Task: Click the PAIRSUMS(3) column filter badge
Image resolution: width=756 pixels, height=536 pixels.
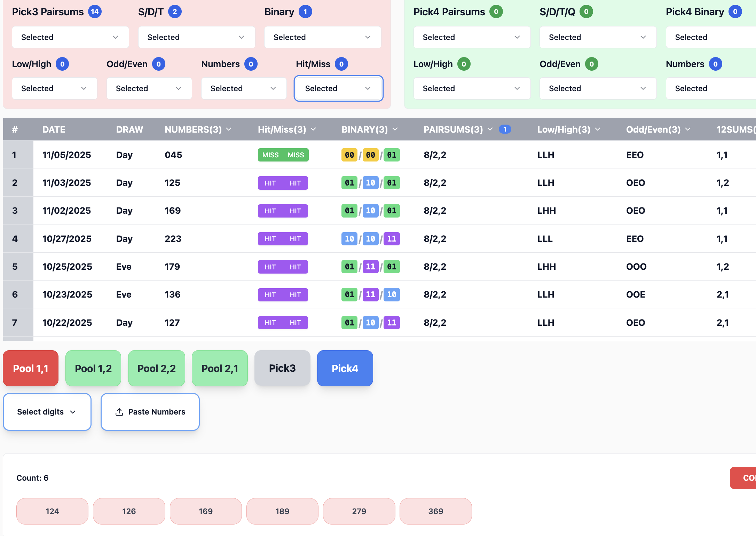Action: 505,129
